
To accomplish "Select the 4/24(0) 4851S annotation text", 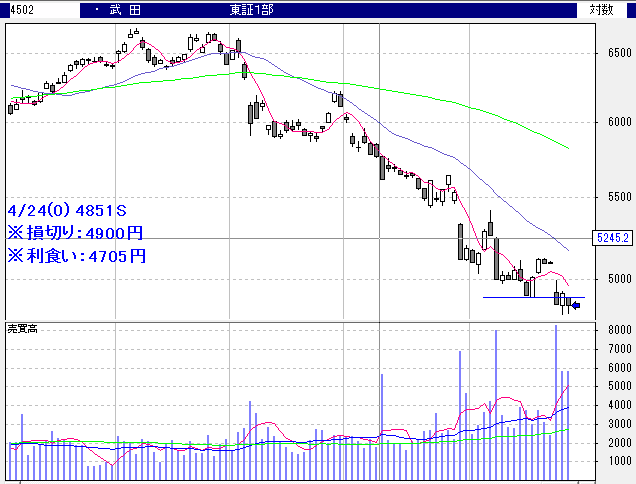I will click(67, 211).
